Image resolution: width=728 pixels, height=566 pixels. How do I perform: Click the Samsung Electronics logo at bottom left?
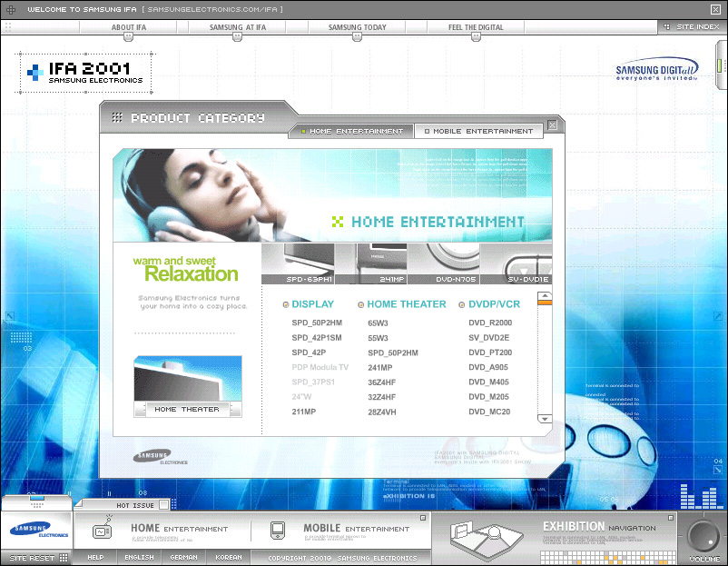click(39, 531)
